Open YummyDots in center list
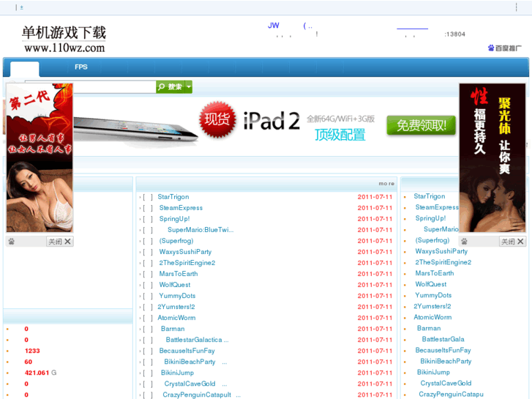Image resolution: width=532 pixels, height=399 pixels. [x=177, y=296]
